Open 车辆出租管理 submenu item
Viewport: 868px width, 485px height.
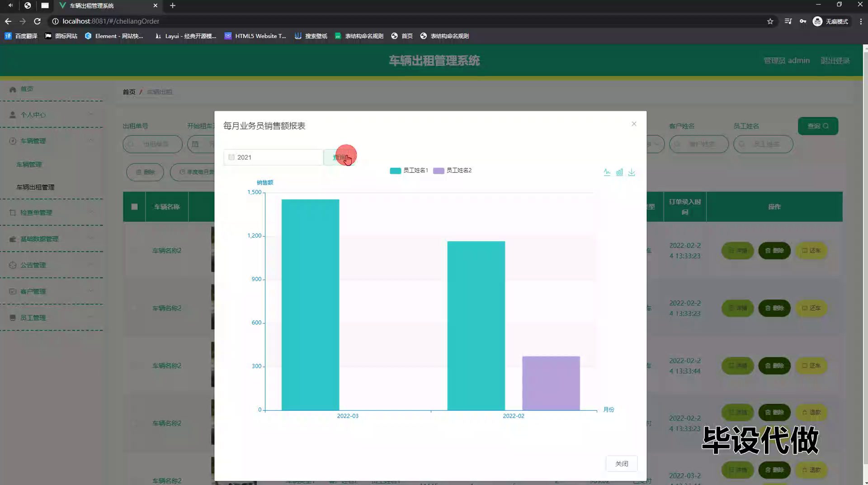35,187
